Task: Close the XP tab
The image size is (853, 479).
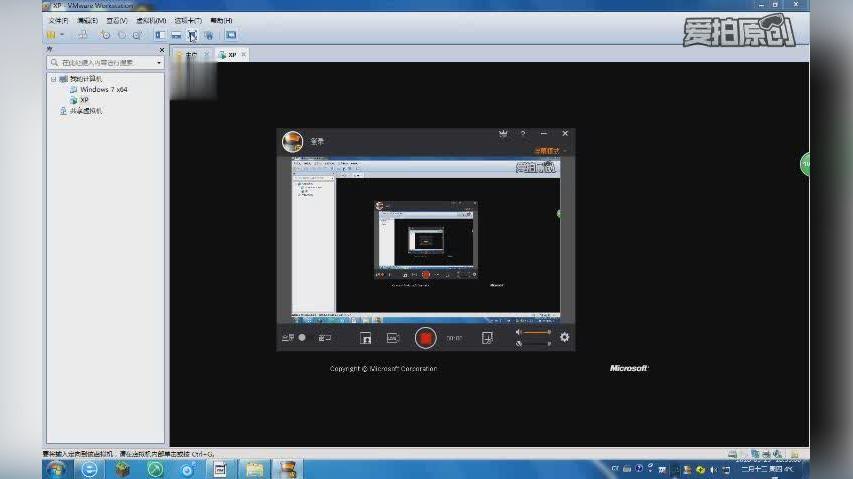Action: point(244,54)
